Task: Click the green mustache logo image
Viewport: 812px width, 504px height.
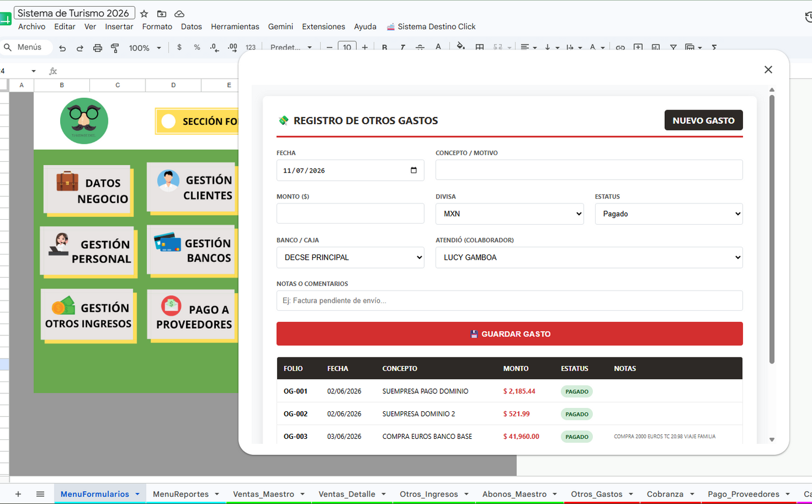Action: (x=84, y=121)
